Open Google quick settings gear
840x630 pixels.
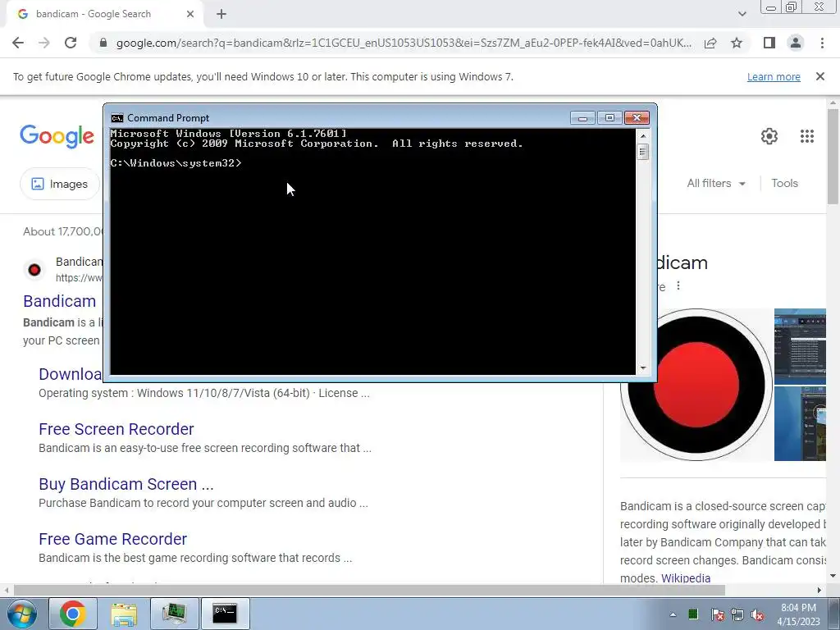[769, 136]
